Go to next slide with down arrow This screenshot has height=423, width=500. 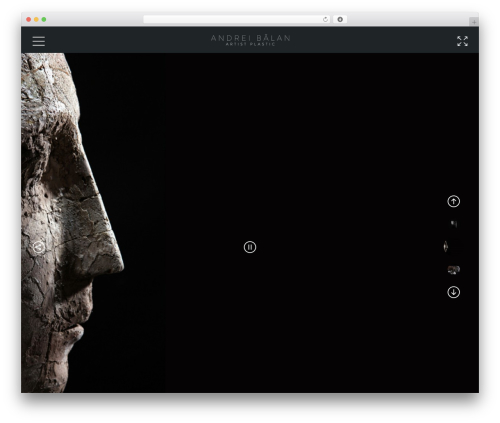tap(453, 292)
